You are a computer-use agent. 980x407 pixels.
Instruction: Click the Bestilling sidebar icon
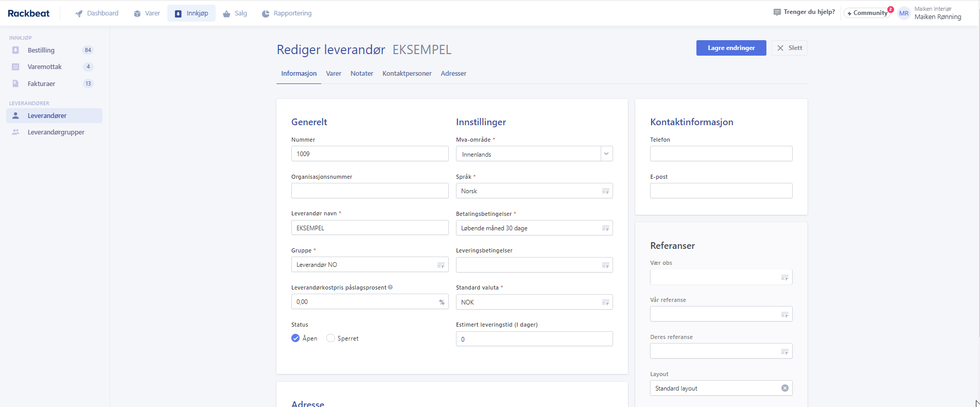point(15,50)
